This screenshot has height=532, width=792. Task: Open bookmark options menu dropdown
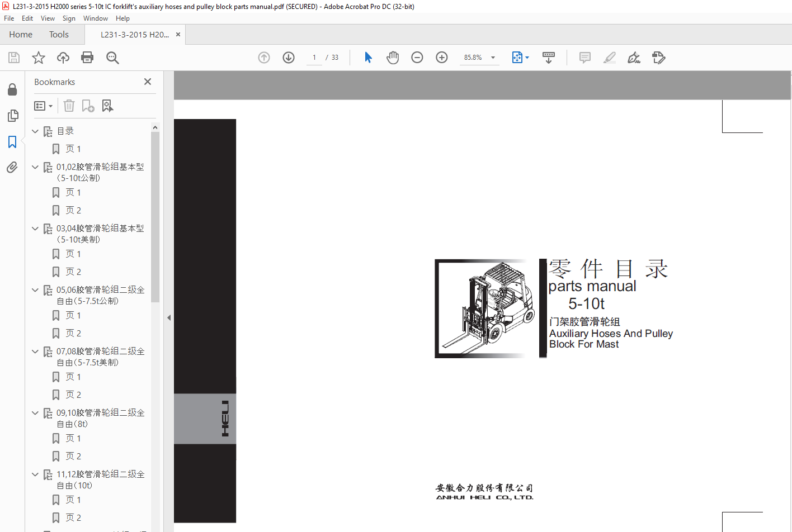[44, 106]
